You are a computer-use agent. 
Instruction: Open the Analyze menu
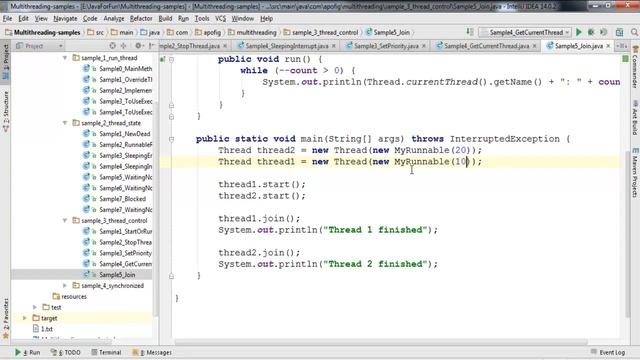[x=113, y=18]
